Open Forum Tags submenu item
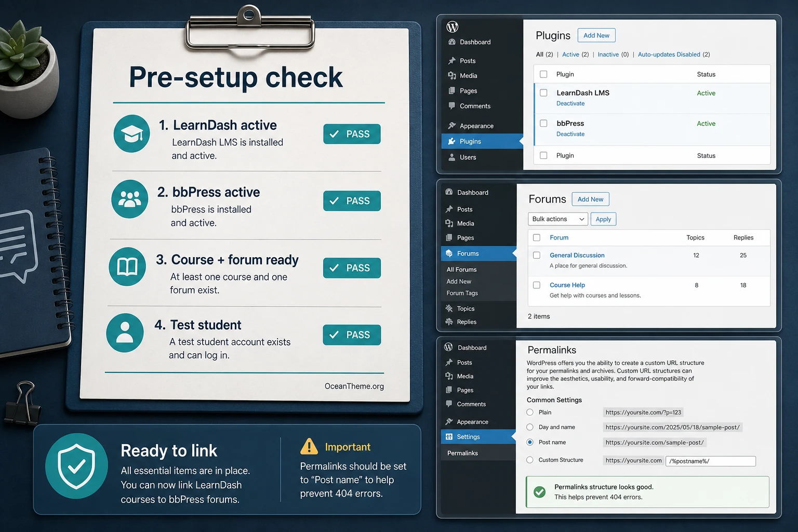This screenshot has width=798, height=532. [462, 293]
